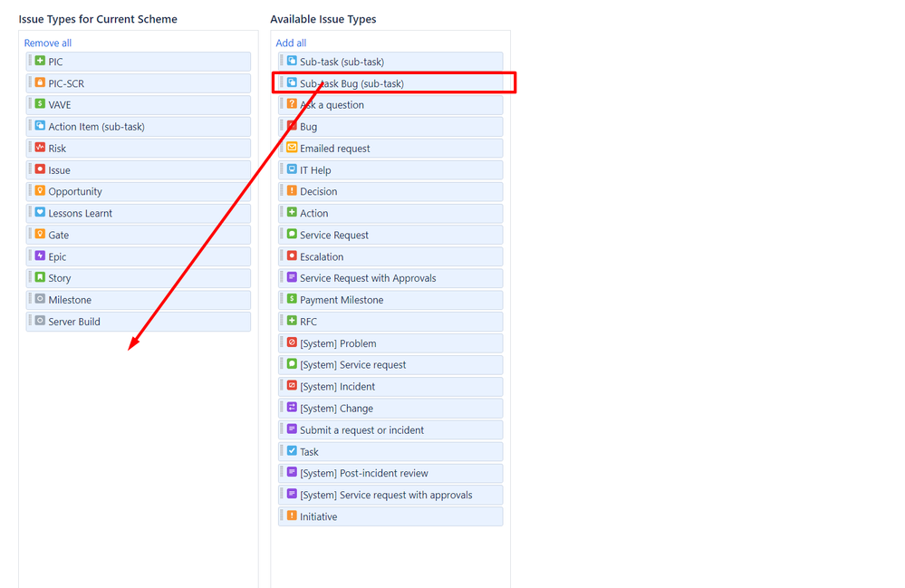Click the orange Gate icon
The width and height of the screenshot is (905, 588).
40,234
